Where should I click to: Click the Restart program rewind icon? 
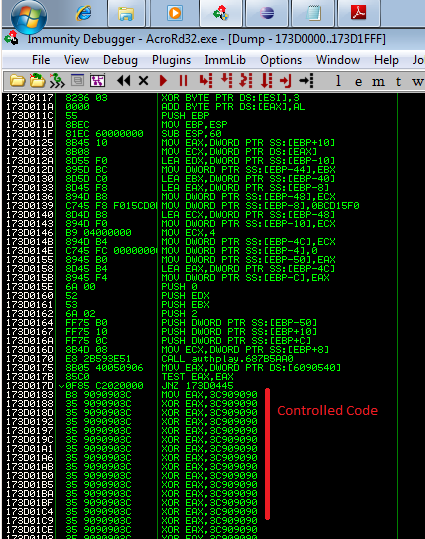(x=124, y=81)
